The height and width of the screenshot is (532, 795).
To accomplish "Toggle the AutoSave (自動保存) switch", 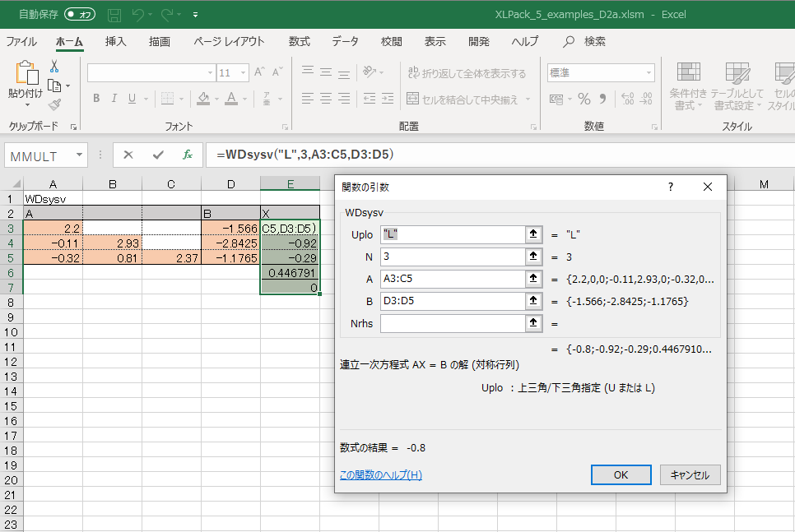I will tap(80, 14).
